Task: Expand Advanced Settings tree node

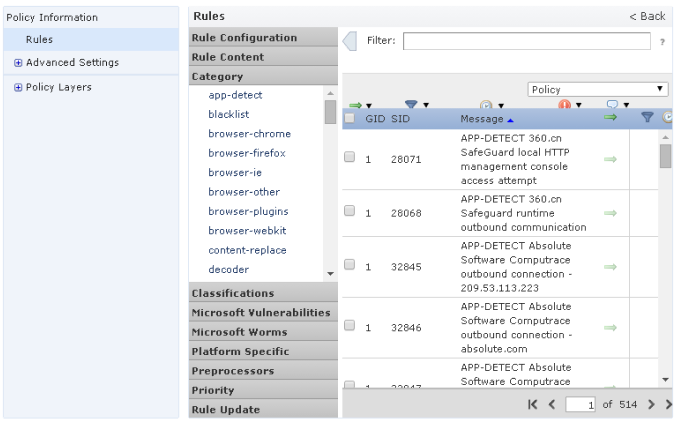Action: (x=18, y=63)
